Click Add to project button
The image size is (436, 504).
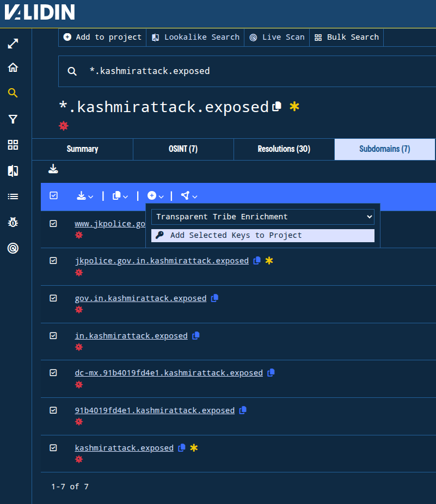(x=102, y=38)
